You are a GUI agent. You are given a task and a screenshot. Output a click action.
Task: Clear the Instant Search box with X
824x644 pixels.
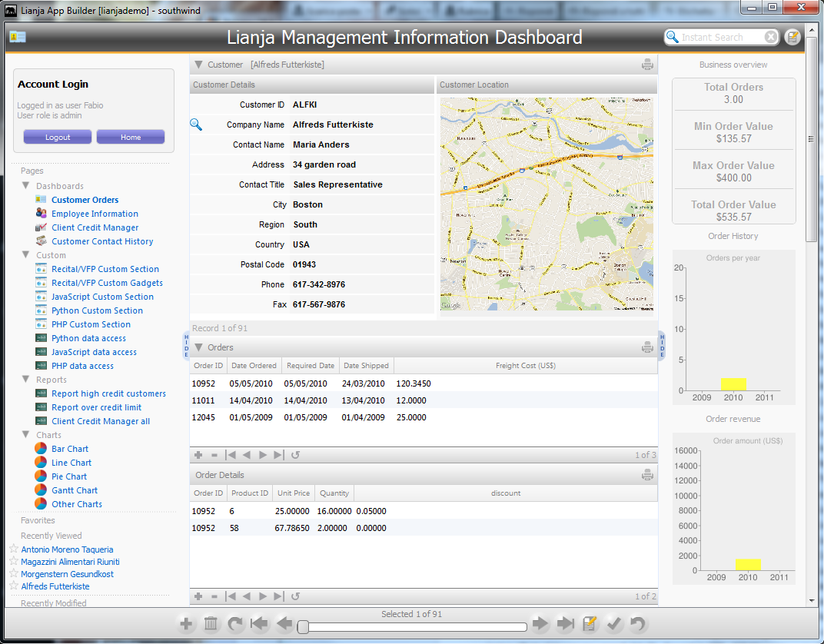770,38
